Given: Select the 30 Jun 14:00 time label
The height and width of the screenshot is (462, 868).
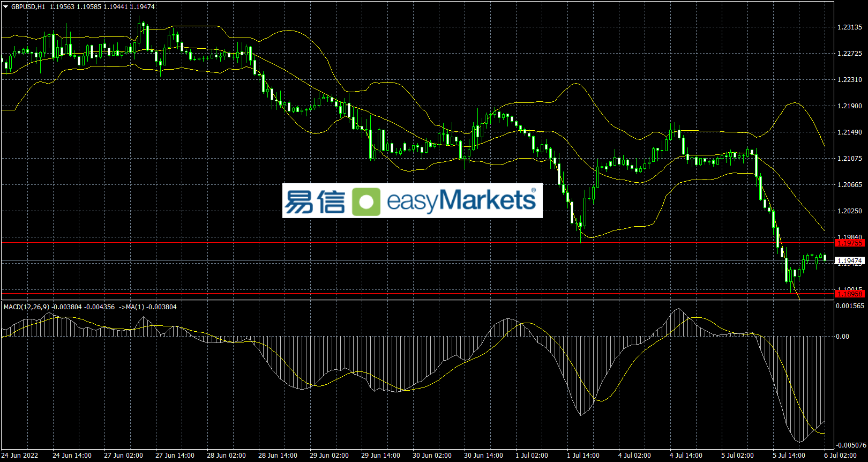Looking at the screenshot, I should coord(483,456).
